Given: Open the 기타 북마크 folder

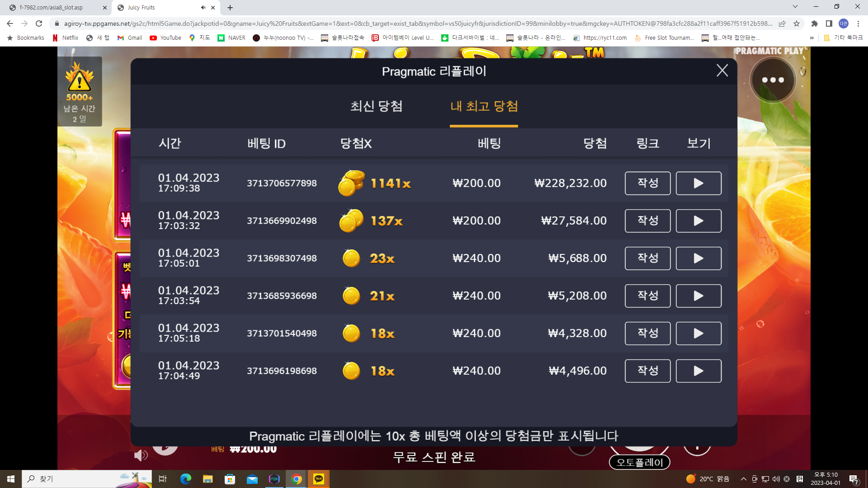Looking at the screenshot, I should point(843,38).
